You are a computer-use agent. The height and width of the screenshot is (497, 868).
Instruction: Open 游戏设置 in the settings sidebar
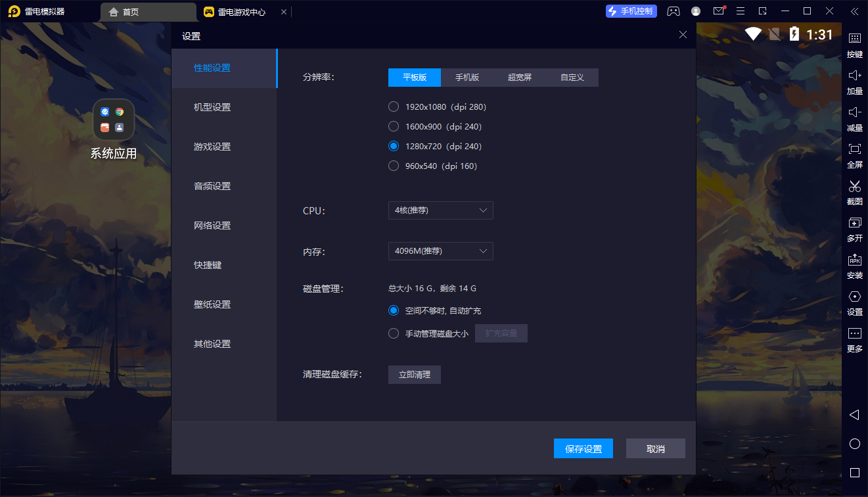pyautogui.click(x=212, y=147)
